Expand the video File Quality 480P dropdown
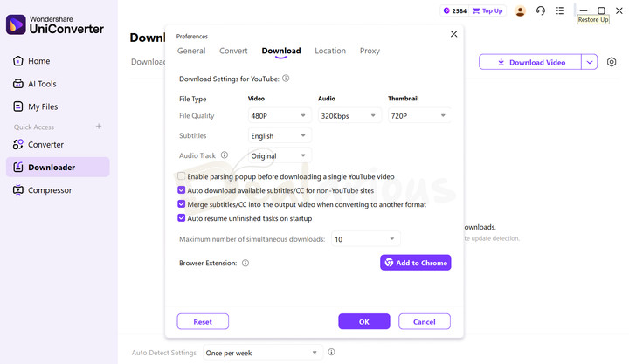 point(280,115)
